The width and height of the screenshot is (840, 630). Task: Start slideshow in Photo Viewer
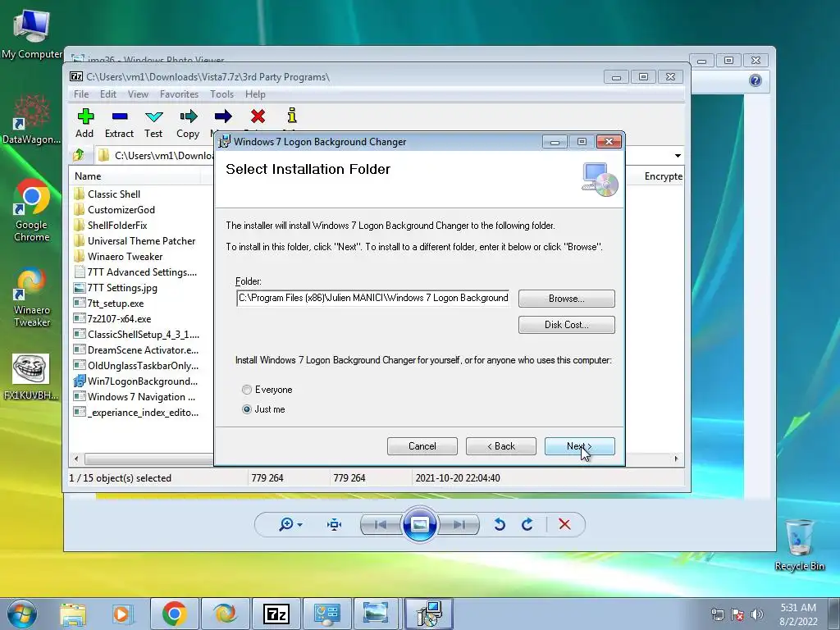pos(419,524)
